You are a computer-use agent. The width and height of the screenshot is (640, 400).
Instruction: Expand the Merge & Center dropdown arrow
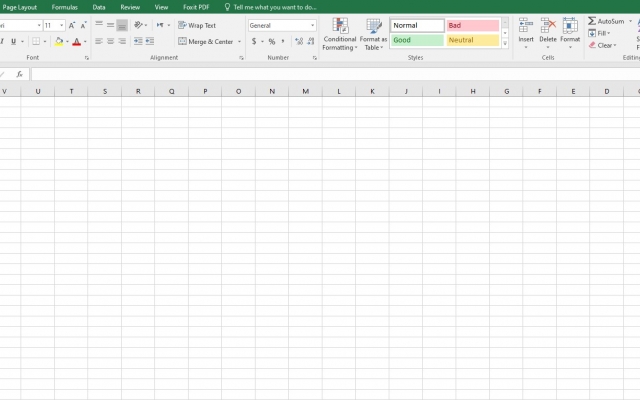click(x=239, y=42)
